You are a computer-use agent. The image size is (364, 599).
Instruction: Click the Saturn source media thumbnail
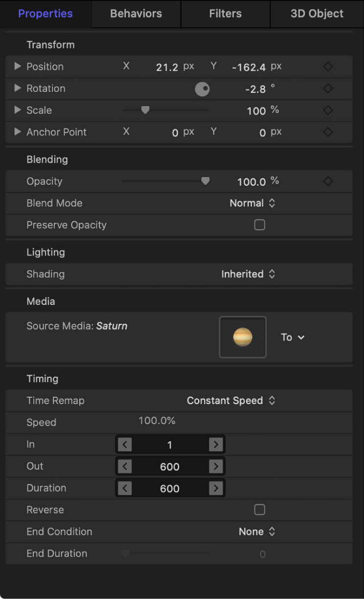pyautogui.click(x=242, y=337)
